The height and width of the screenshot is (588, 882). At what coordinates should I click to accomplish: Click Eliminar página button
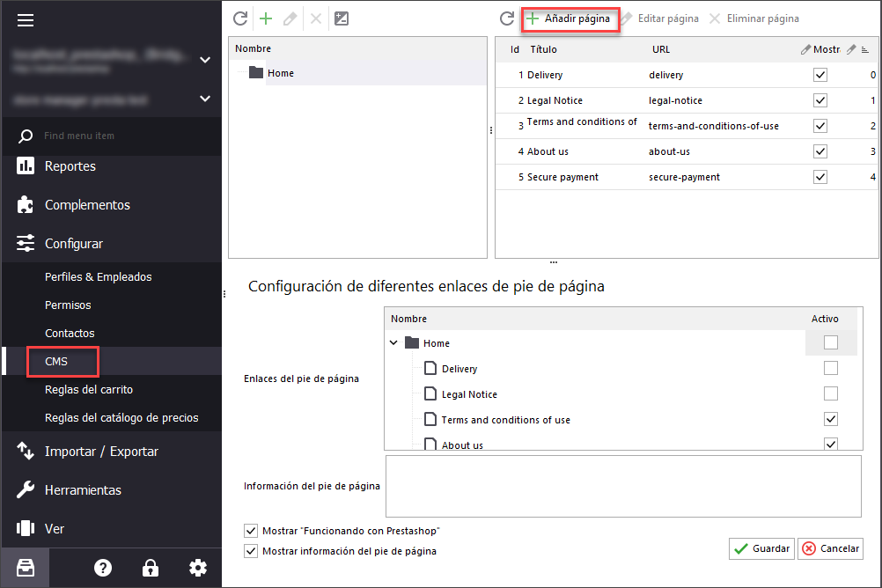(753, 18)
